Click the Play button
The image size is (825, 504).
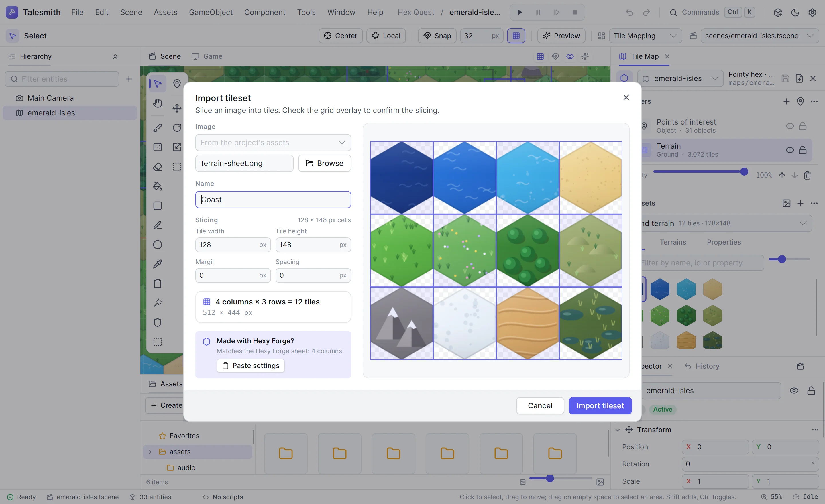click(x=520, y=12)
